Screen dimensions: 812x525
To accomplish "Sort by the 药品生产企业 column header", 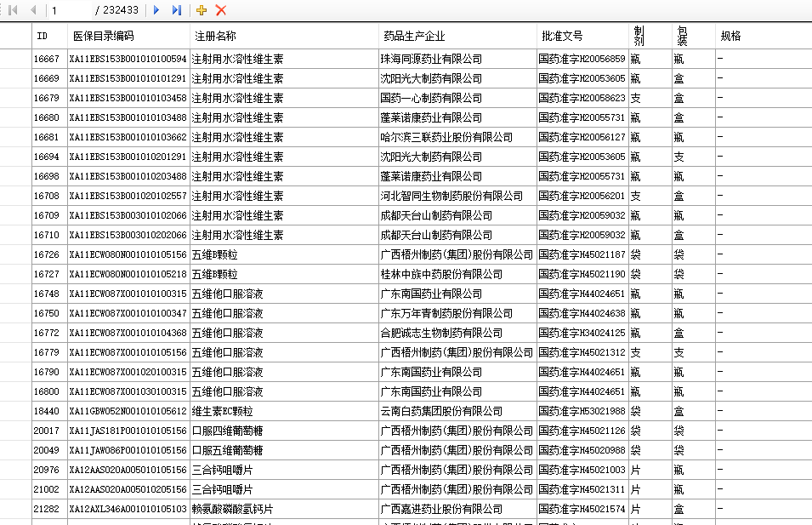I will 457,36.
